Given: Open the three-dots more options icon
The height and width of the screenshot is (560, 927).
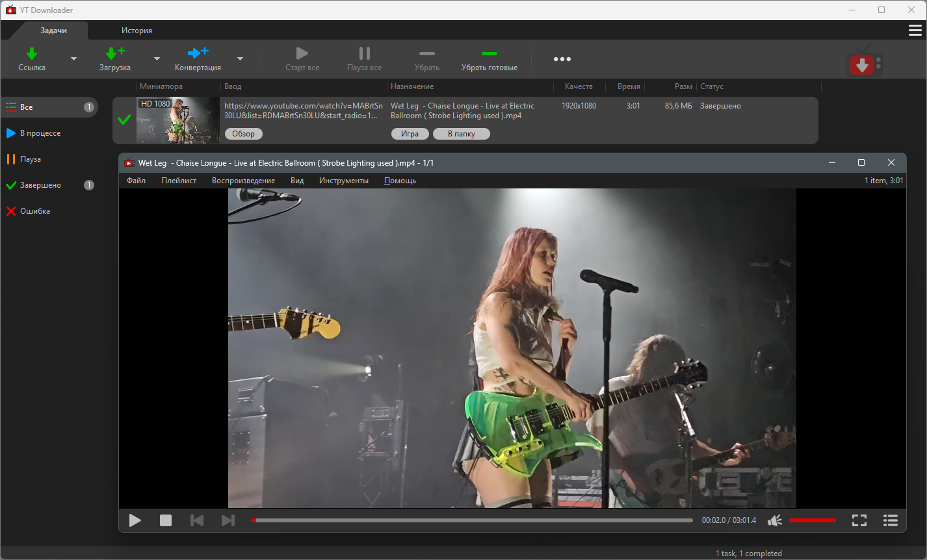Looking at the screenshot, I should (x=562, y=59).
